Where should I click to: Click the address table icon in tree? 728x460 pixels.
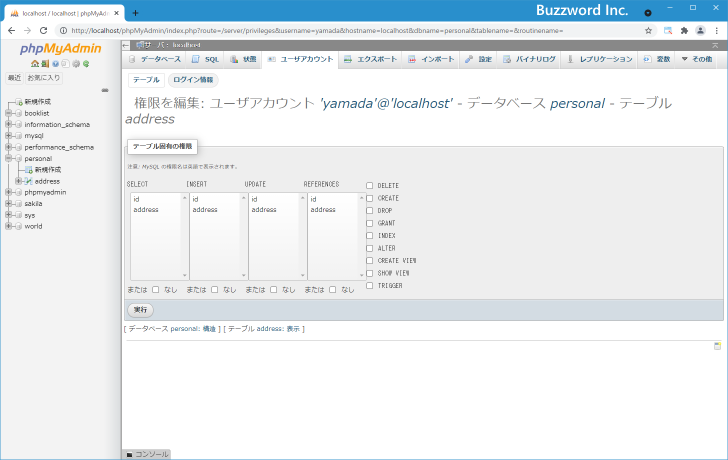click(x=29, y=181)
